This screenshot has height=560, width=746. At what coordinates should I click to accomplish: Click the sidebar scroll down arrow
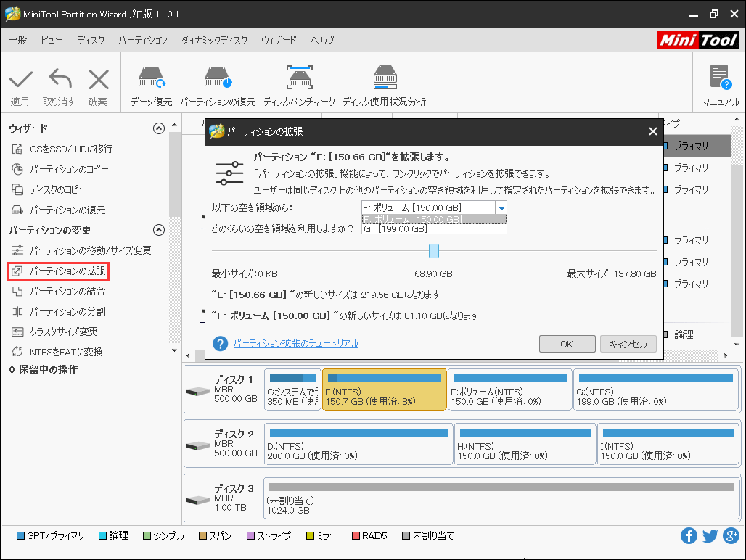click(x=175, y=350)
